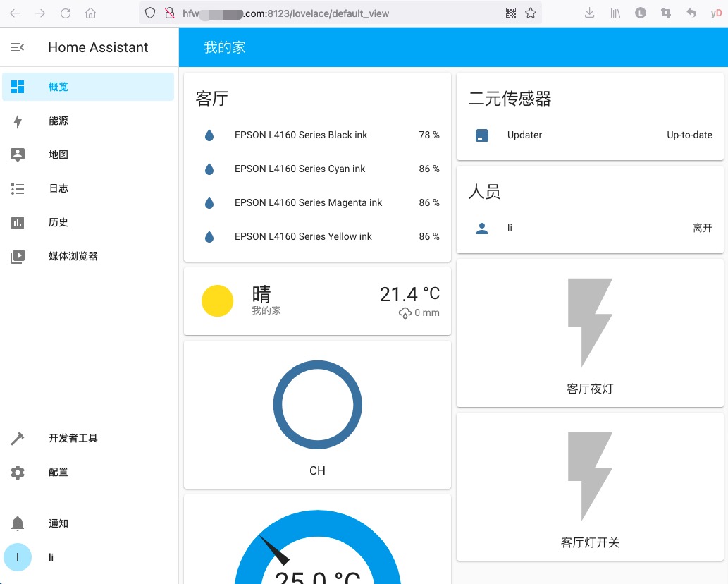Open the 日志 logbook panel

88,188
